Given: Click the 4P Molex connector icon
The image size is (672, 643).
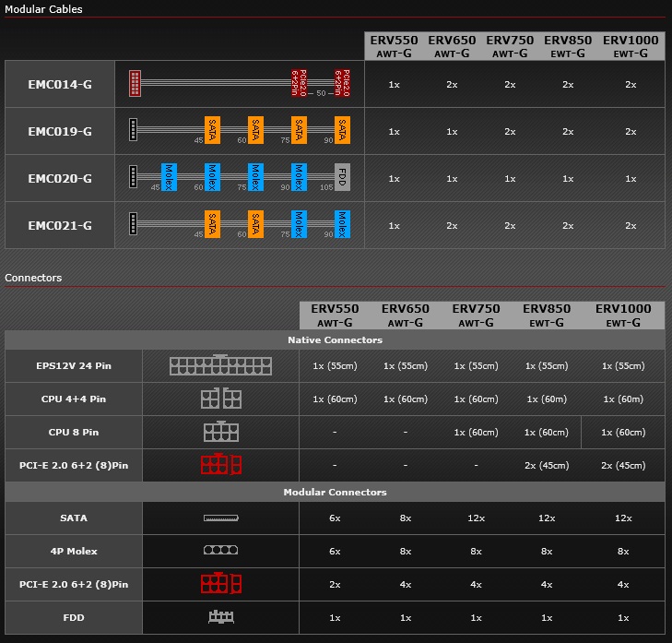Looking at the screenshot, I should pos(220,551).
